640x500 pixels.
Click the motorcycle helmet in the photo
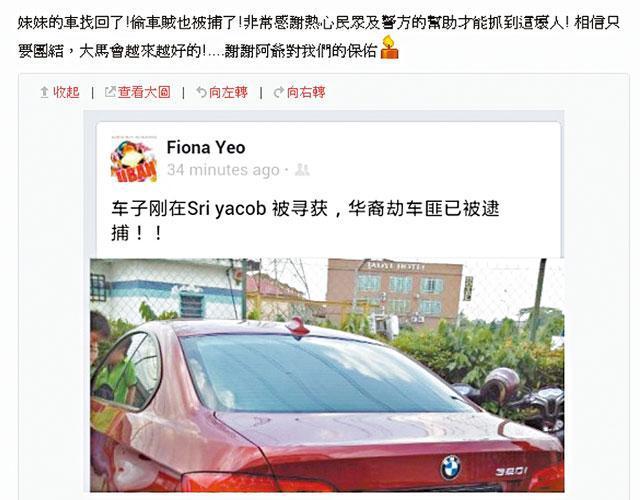[500, 383]
